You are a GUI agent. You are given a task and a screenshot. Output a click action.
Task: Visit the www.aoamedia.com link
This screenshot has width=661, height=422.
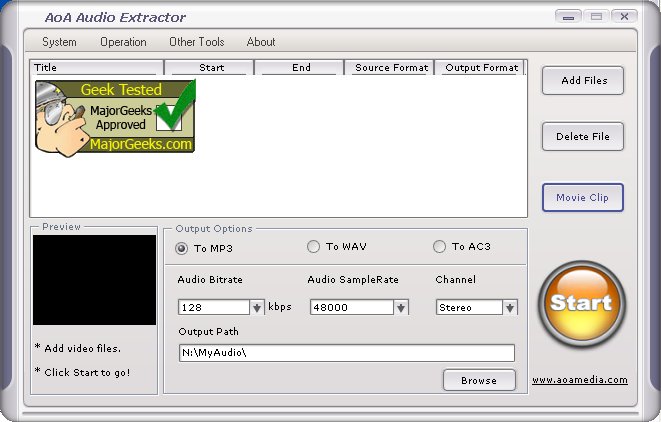(580, 380)
